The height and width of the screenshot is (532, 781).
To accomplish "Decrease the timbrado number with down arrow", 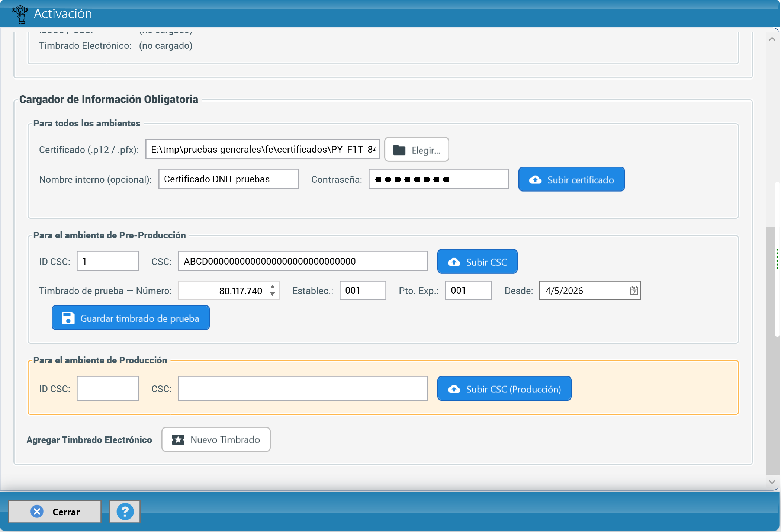I will (x=273, y=294).
